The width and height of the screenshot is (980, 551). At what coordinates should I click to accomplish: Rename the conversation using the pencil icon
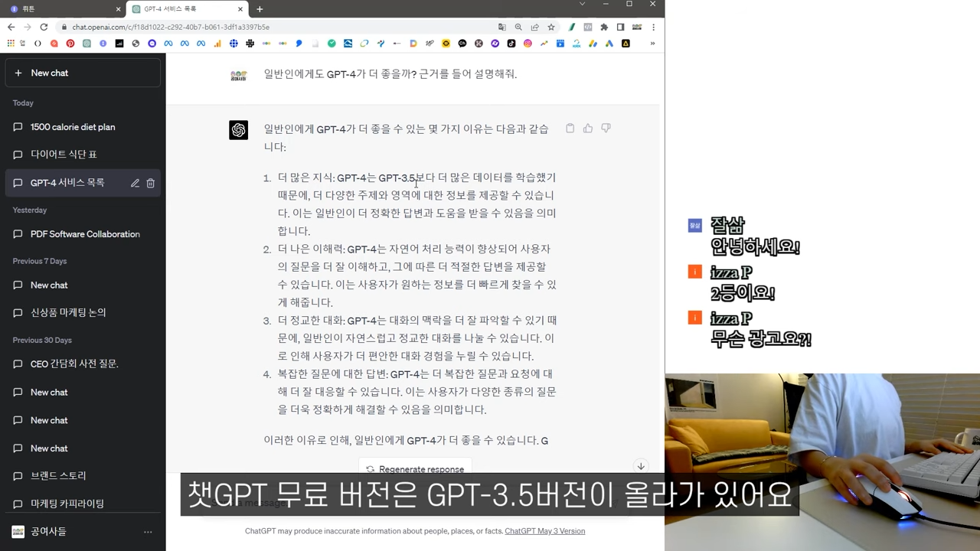point(135,182)
